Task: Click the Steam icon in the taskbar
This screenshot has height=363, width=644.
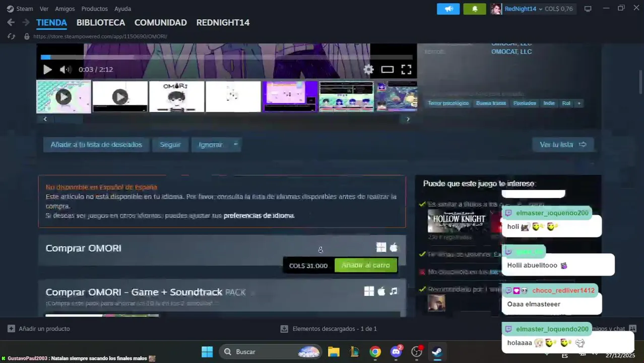Action: [437, 352]
